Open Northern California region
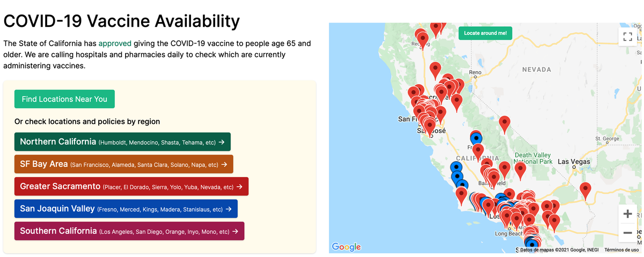The width and height of the screenshot is (644, 257). [122, 142]
